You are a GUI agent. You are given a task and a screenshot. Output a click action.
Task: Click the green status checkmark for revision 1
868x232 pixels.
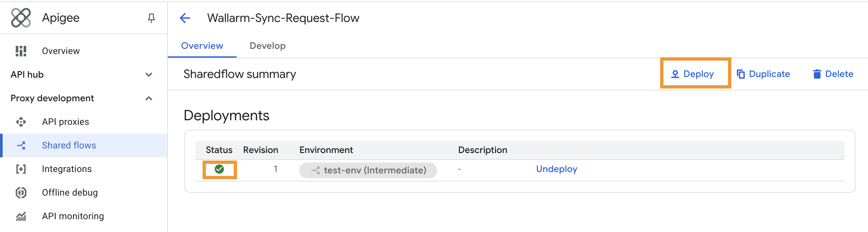220,169
